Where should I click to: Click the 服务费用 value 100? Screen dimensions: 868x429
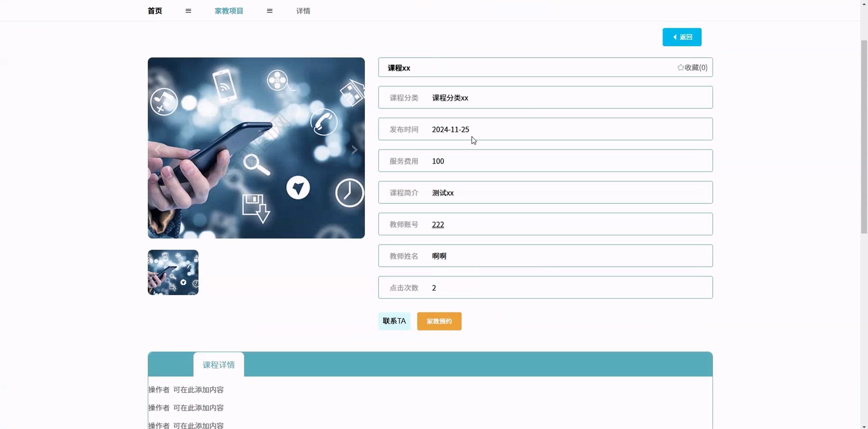tap(438, 161)
